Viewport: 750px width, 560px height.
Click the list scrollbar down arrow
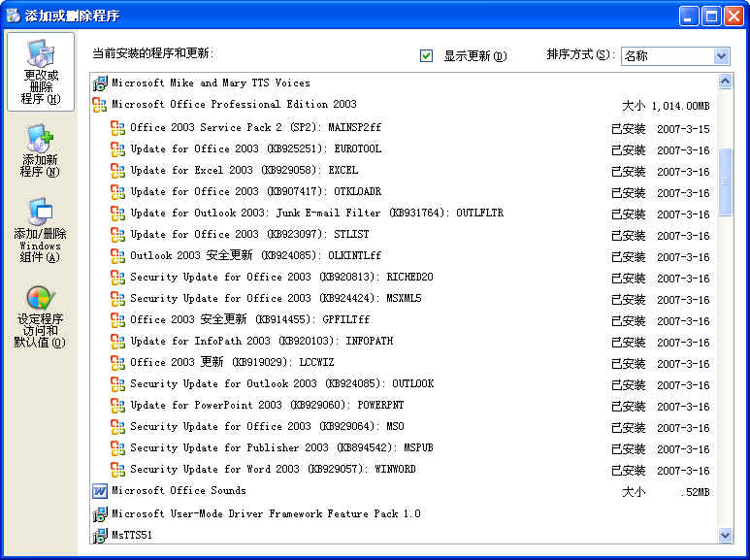tap(725, 535)
